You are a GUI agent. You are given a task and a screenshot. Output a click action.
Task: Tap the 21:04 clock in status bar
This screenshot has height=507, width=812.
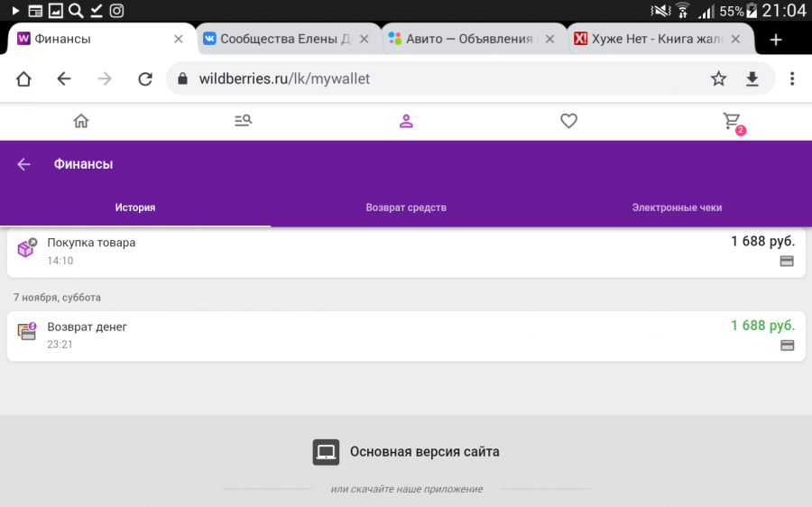(x=784, y=10)
